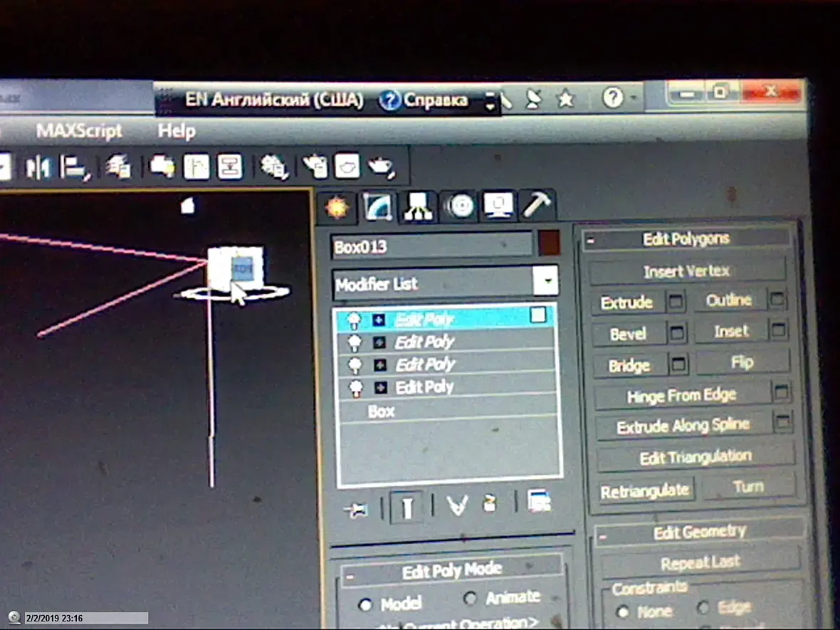Viewport: 840px width, 630px height.
Task: Open the Utilities hammer tab
Action: click(x=536, y=205)
